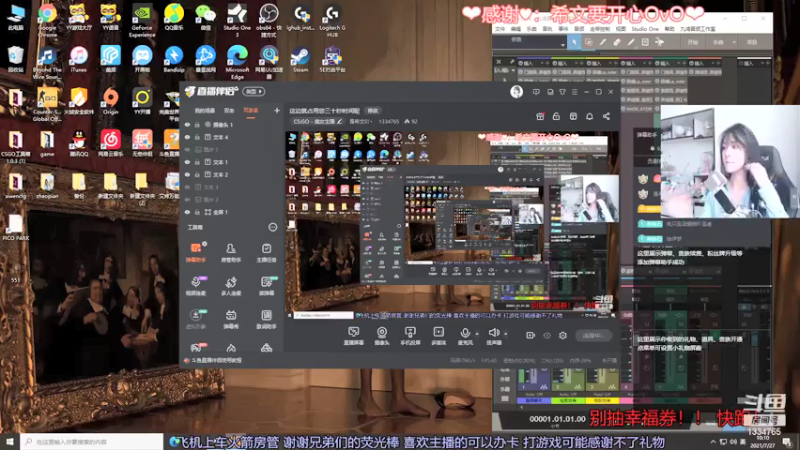Select 文本 4 layer row
The width and height of the screenshot is (800, 450).
point(232,137)
